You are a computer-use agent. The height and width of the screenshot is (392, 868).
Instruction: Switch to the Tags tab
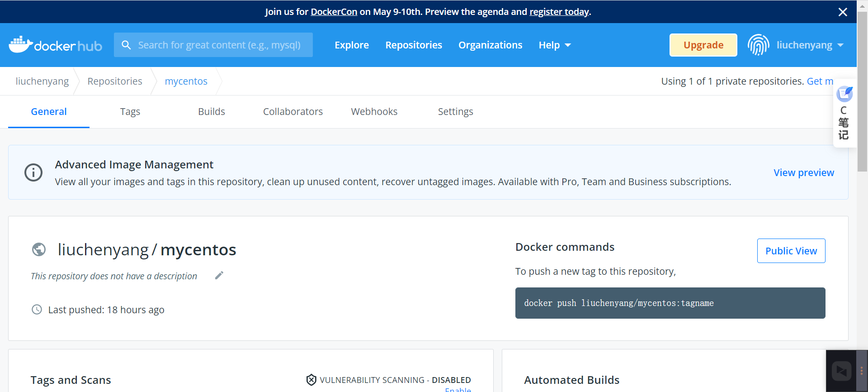pyautogui.click(x=130, y=112)
